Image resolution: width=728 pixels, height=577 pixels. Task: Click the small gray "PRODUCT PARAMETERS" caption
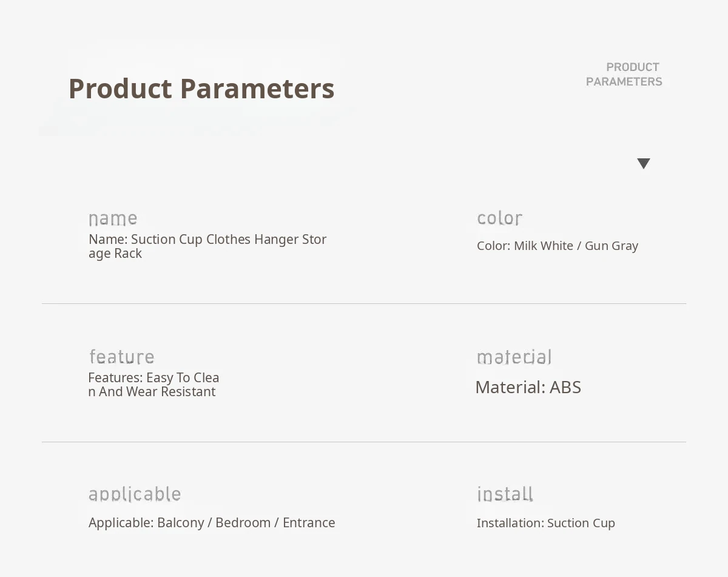pos(624,75)
